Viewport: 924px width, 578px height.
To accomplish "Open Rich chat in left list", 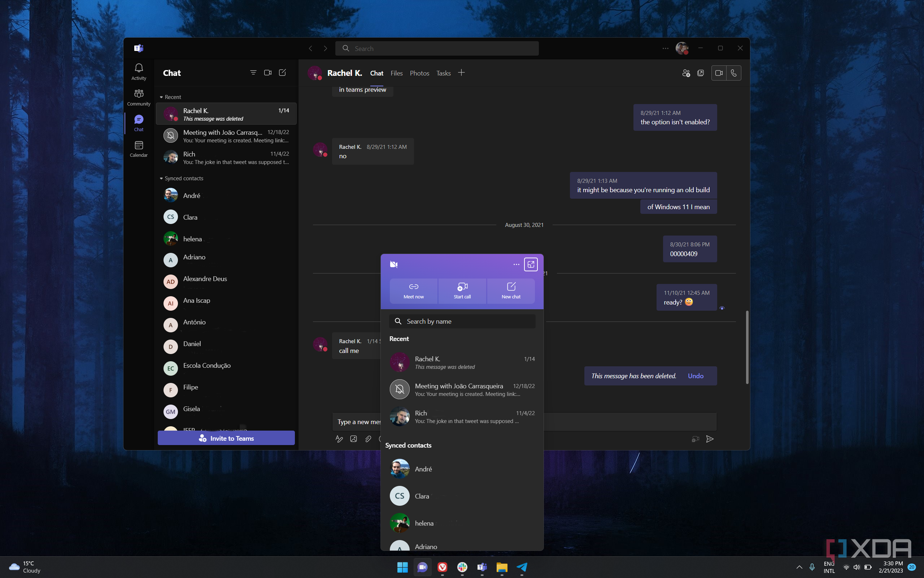I will tap(226, 158).
